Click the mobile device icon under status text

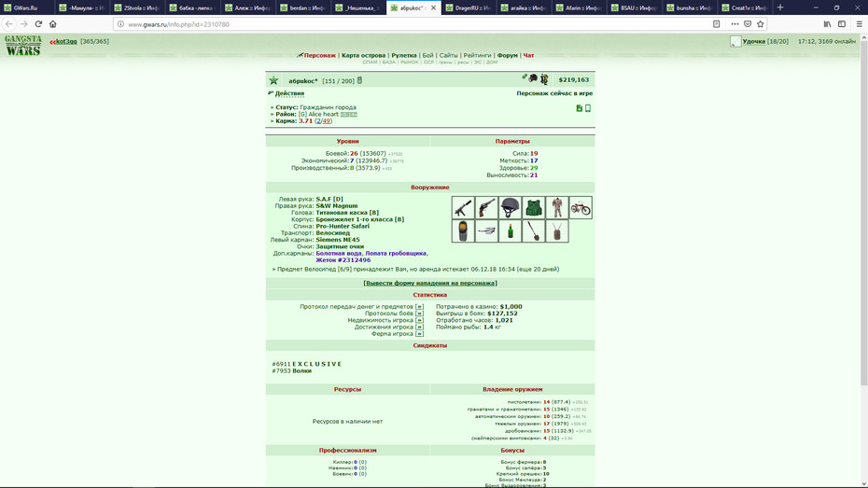tap(588, 108)
